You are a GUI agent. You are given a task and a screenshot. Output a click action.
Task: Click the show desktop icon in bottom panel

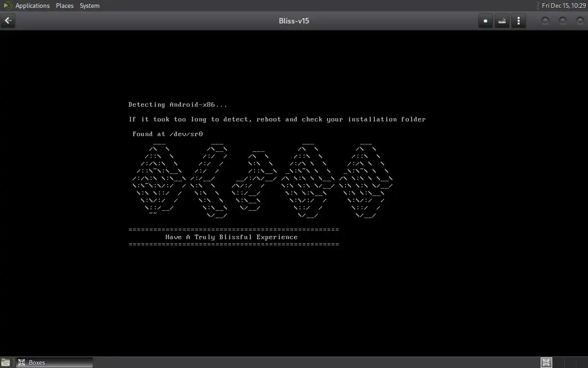click(6, 362)
